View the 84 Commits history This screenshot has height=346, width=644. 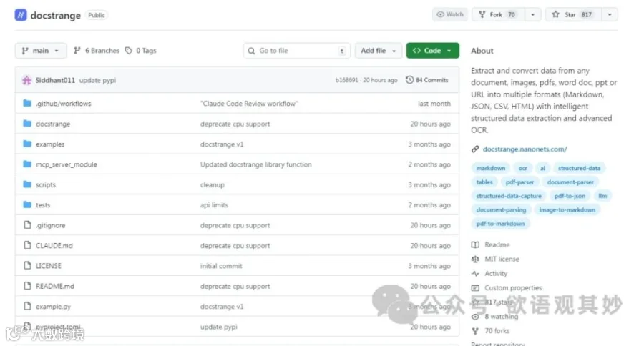click(427, 80)
